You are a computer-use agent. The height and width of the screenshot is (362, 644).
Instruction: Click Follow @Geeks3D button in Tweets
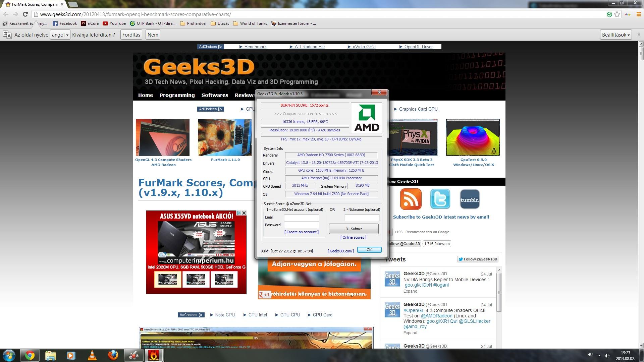tap(478, 259)
